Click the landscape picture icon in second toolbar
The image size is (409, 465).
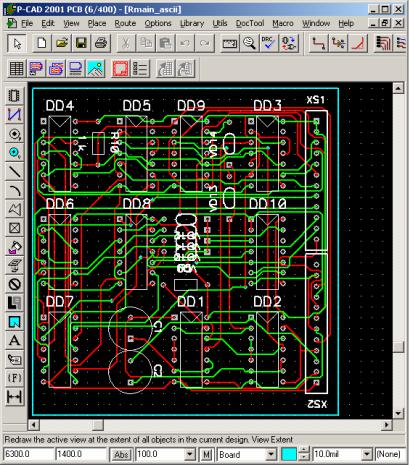click(x=95, y=69)
